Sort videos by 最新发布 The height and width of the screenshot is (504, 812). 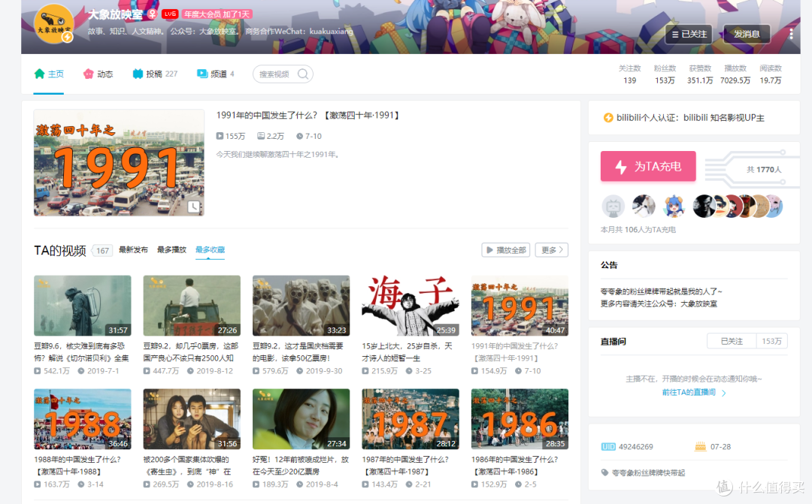point(133,250)
